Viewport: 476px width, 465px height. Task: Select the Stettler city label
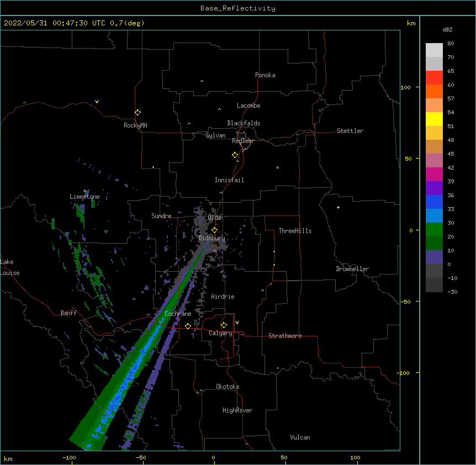click(x=350, y=131)
